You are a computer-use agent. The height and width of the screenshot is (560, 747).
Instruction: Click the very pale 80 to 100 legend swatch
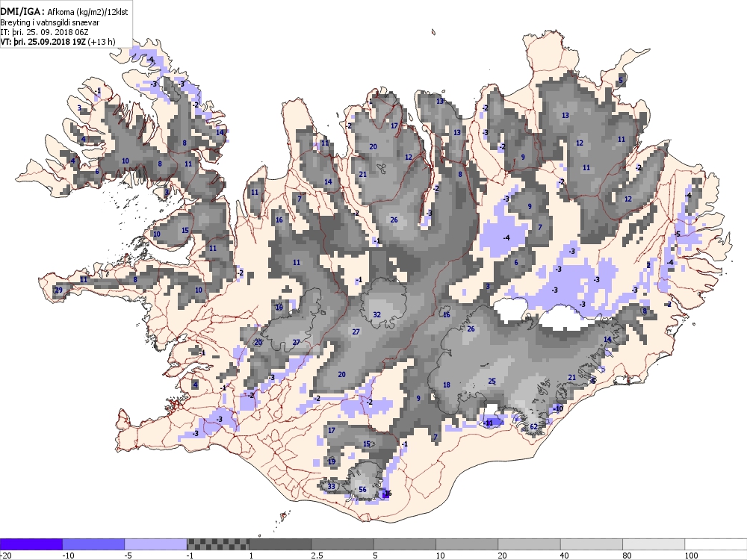[654, 544]
